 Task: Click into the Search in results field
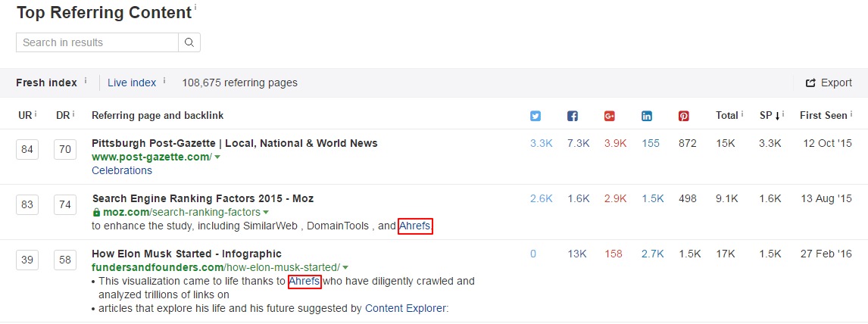pos(97,42)
